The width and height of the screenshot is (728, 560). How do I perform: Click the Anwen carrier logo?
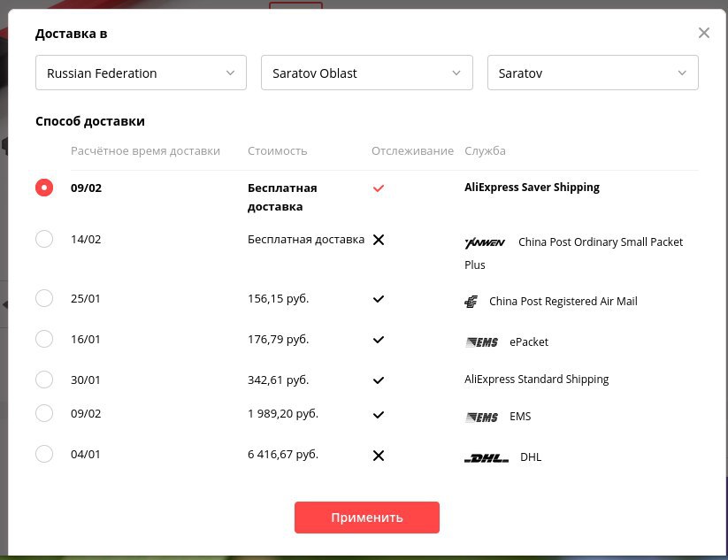click(484, 242)
